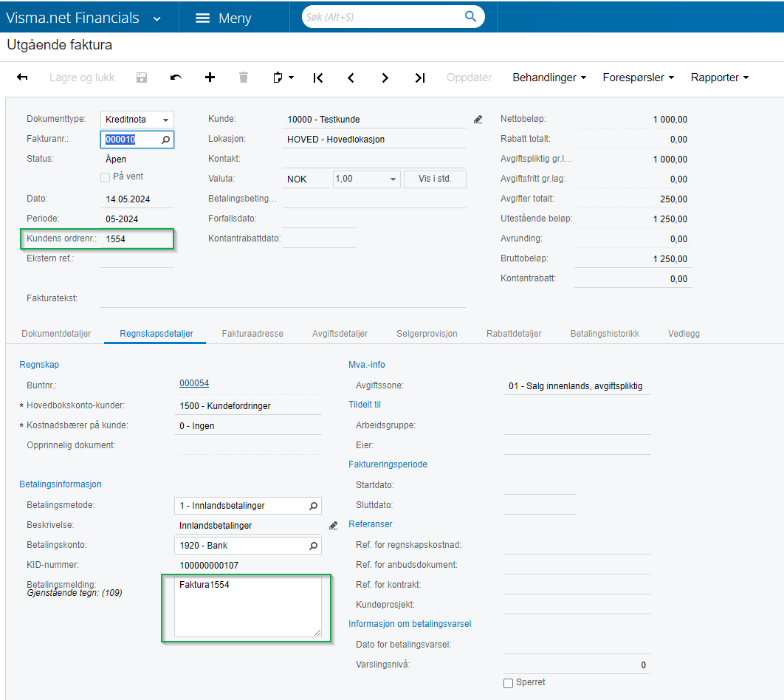
Task: Click the pencil icon beside Kunde
Action: coord(478,119)
